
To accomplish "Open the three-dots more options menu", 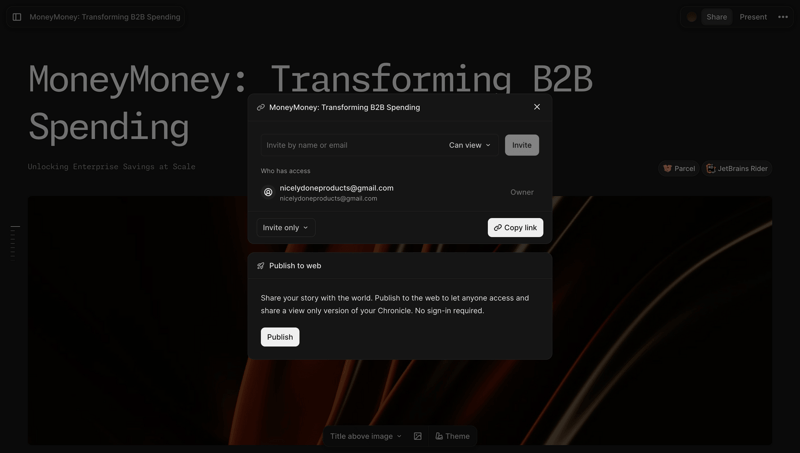I will click(783, 17).
